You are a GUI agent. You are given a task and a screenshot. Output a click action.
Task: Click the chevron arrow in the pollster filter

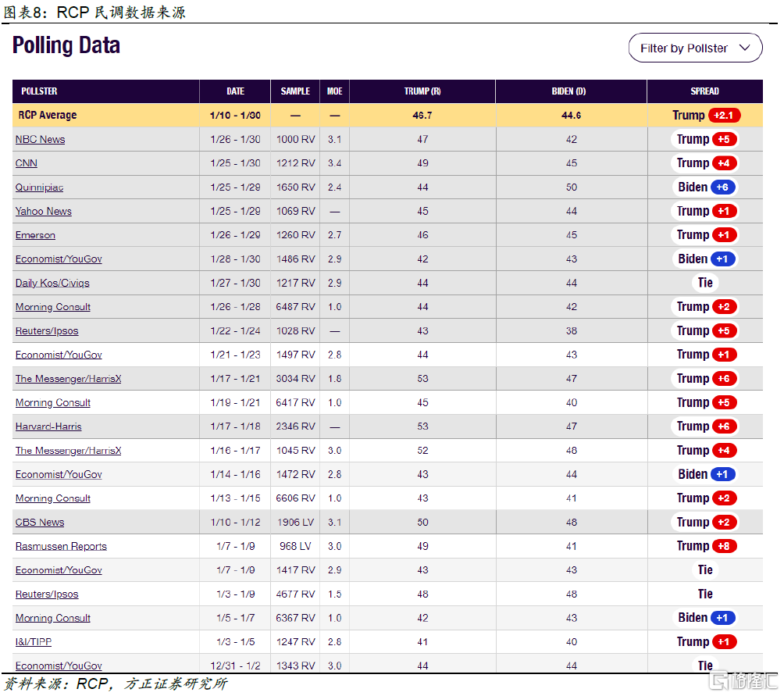coord(744,48)
